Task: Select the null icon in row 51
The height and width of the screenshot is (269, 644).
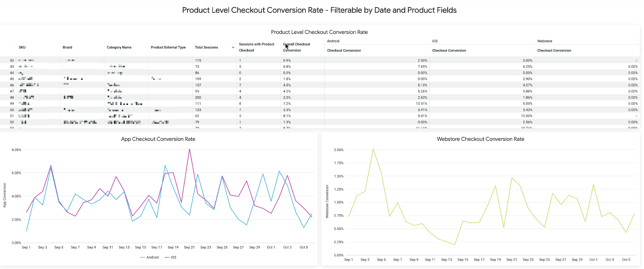Action: 636,116
